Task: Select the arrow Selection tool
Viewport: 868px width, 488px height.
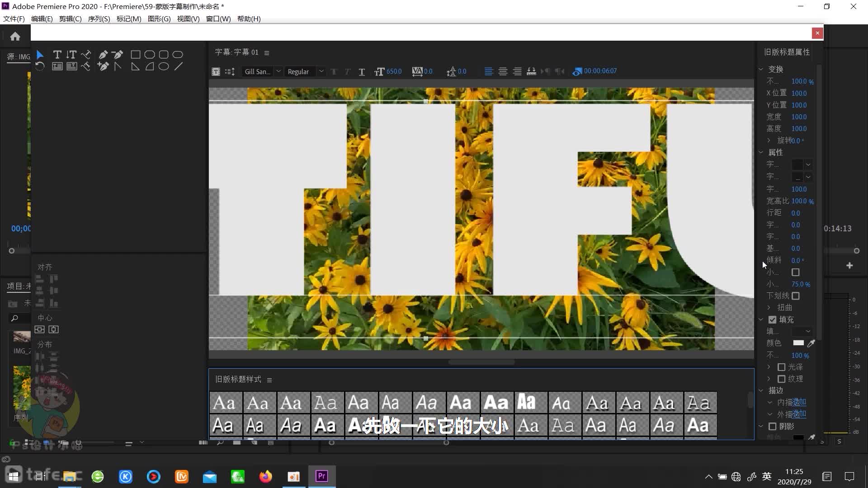Action: (40, 55)
